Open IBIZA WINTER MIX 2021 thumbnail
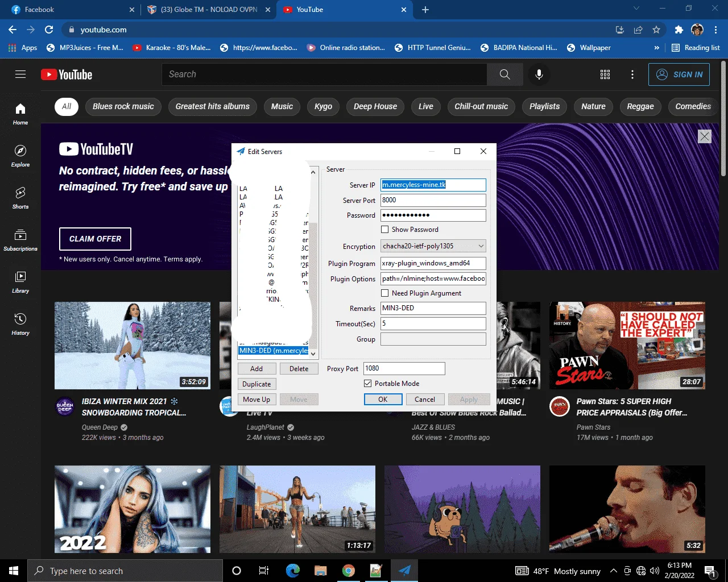 point(133,346)
